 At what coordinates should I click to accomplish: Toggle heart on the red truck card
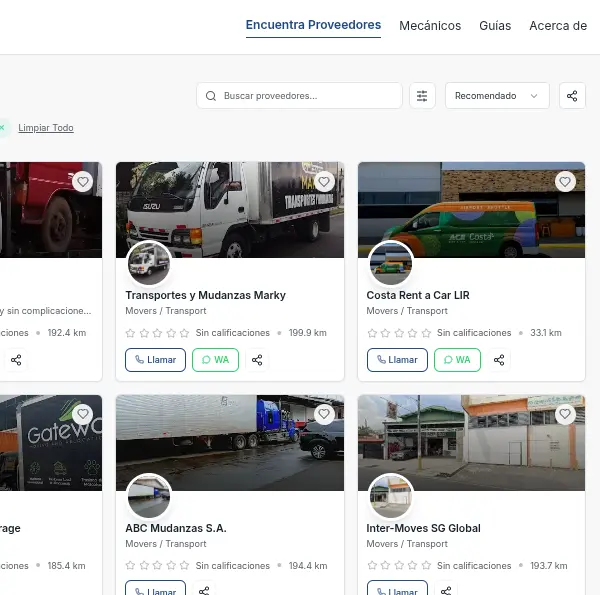(x=83, y=182)
